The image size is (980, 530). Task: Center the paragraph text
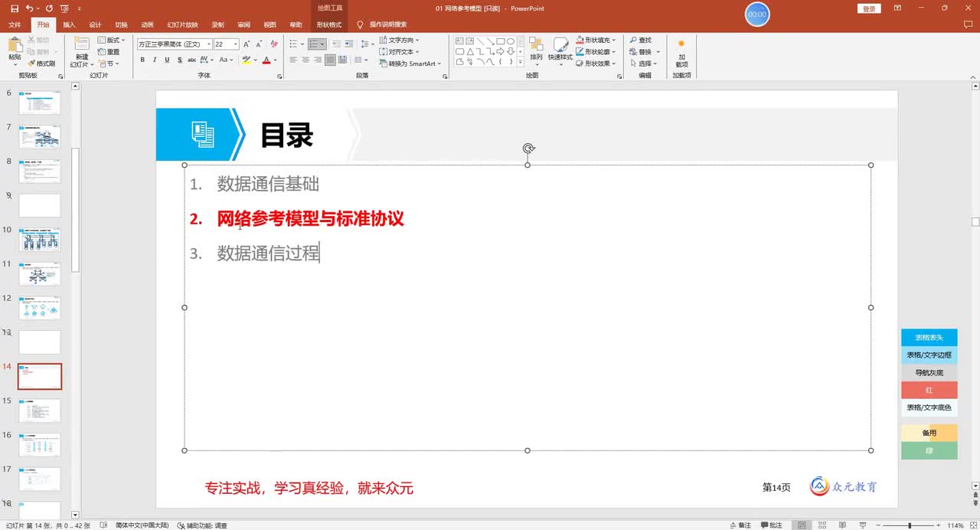click(306, 60)
